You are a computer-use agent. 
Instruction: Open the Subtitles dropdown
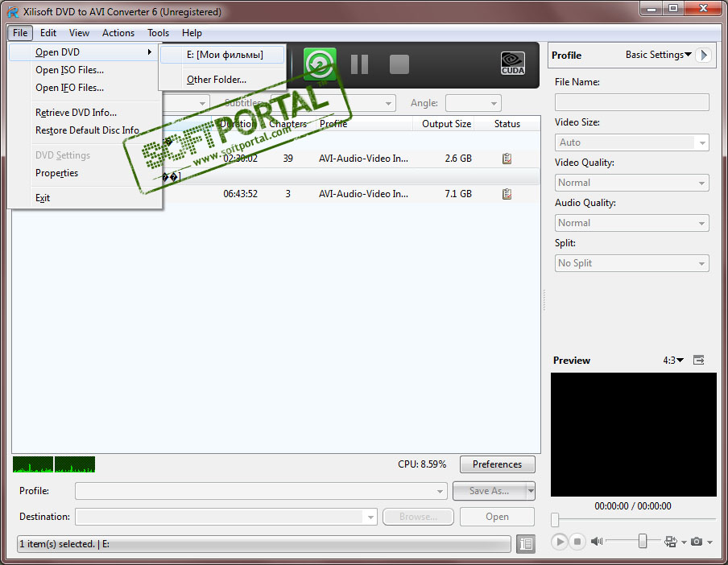[333, 103]
